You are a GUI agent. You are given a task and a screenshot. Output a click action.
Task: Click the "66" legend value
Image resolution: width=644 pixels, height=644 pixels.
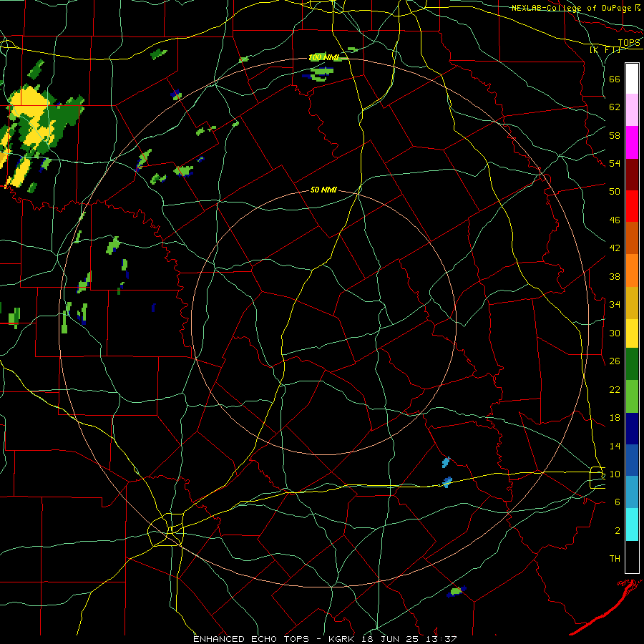pyautogui.click(x=615, y=79)
